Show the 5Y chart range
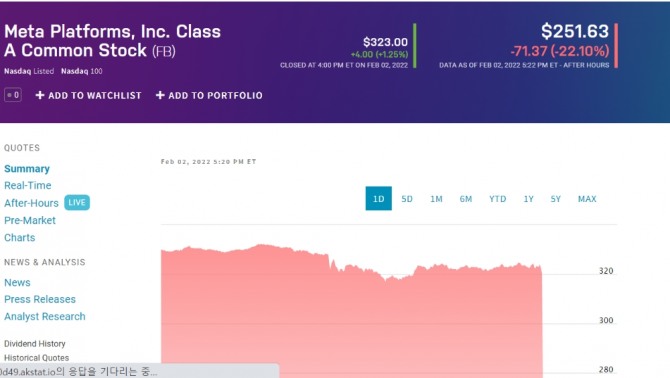 click(x=555, y=199)
